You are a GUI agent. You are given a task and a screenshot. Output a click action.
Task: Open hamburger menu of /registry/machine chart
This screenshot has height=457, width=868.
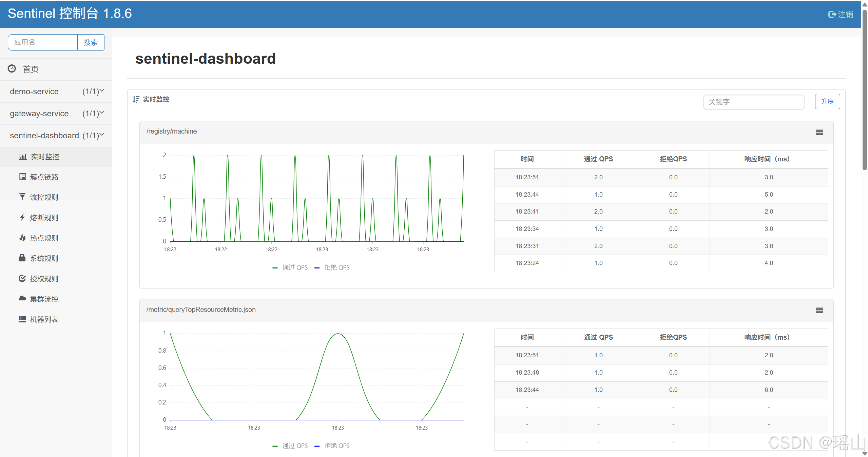(x=819, y=133)
